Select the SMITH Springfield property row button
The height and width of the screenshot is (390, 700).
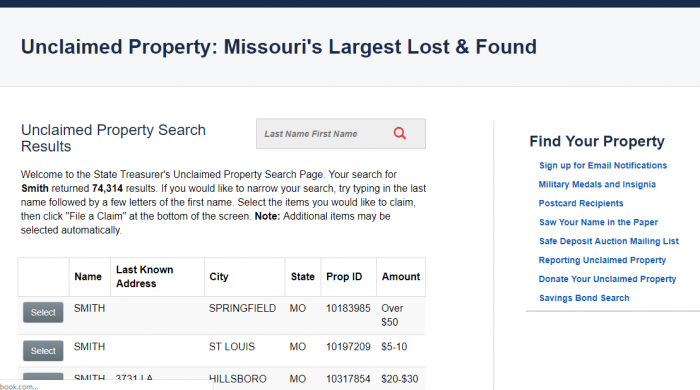pos(43,312)
